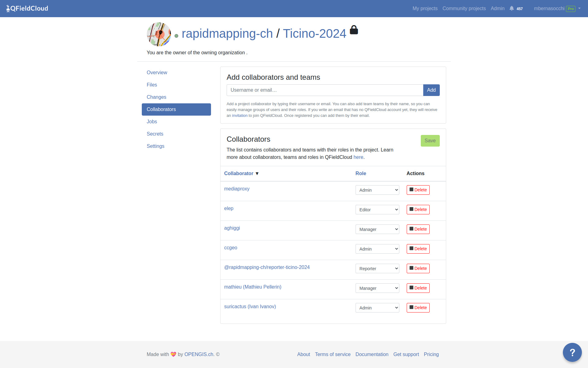Click the Collaborator column sort arrow
Screen dimensions: 588x368
[257, 174]
